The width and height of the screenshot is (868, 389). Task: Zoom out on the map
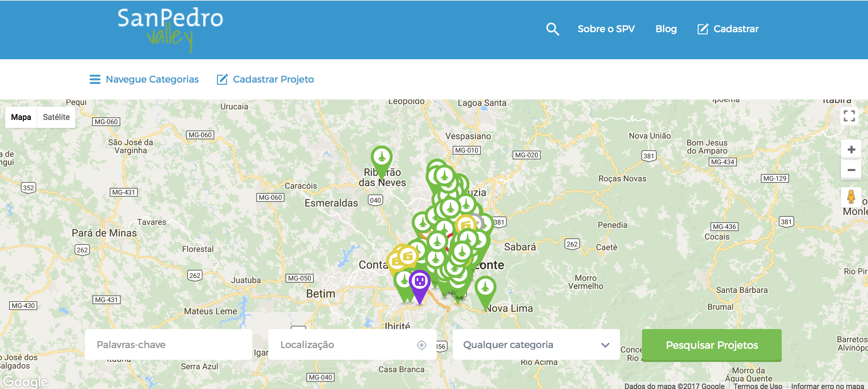coord(851,170)
